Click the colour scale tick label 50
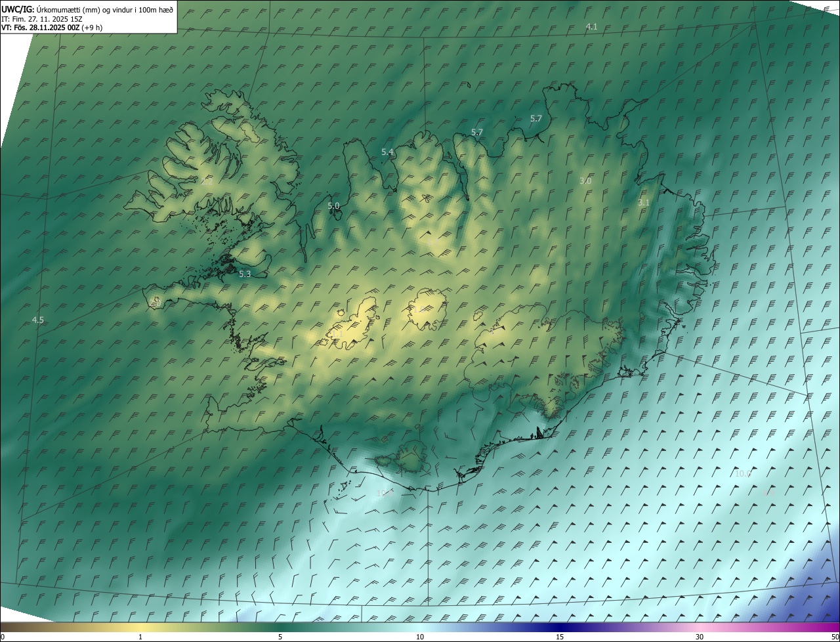840x642 pixels. click(x=835, y=637)
